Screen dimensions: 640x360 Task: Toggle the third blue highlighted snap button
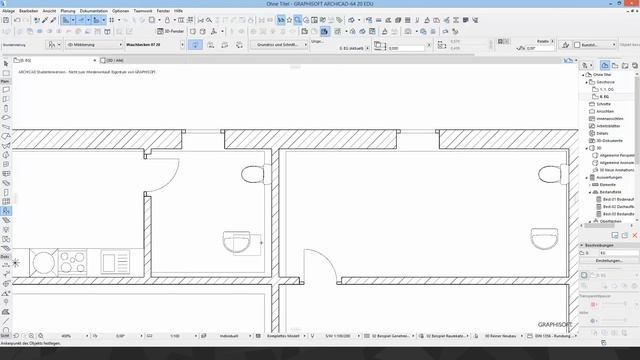(x=96, y=20)
